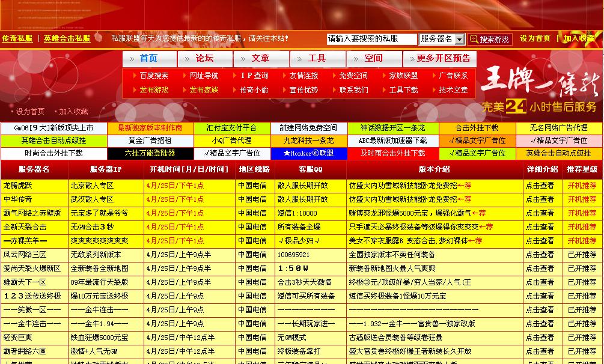The width and height of the screenshot is (604, 364).
Task: Select the 文章 menu item
Action: [x=260, y=59]
